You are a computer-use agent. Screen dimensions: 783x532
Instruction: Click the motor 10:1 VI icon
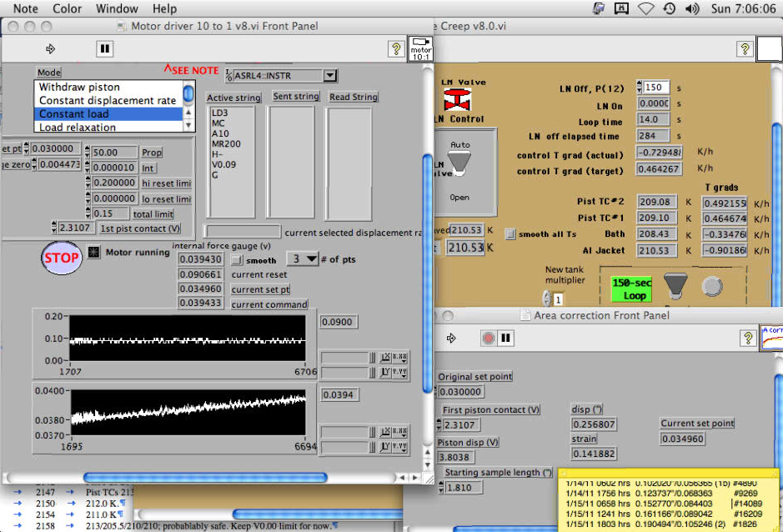tap(421, 49)
